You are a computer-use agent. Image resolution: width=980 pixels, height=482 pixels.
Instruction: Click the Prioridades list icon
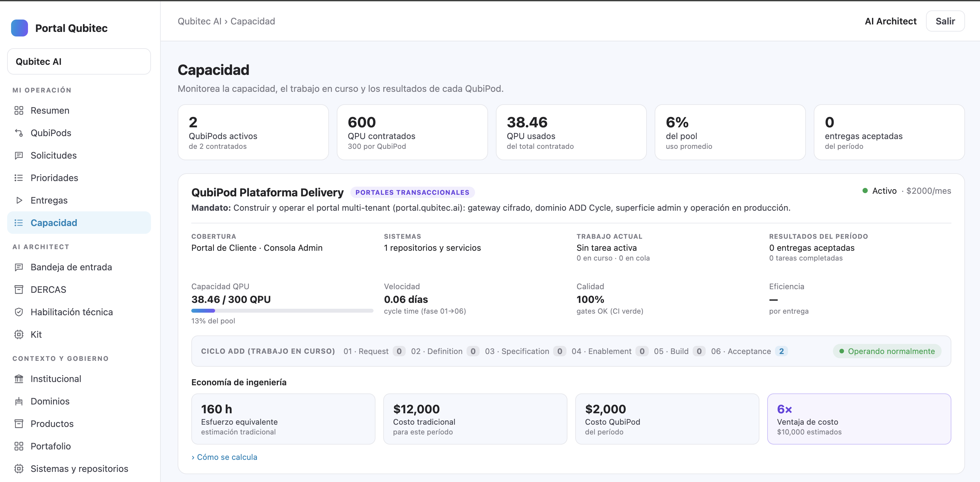tap(19, 178)
